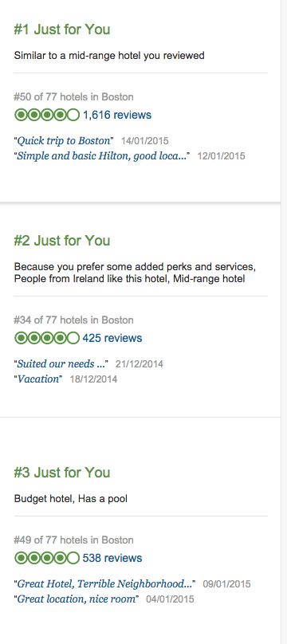Viewport: 287px width, 644px height.
Task: Open 'Great location, nice room' review
Action: click(x=77, y=599)
